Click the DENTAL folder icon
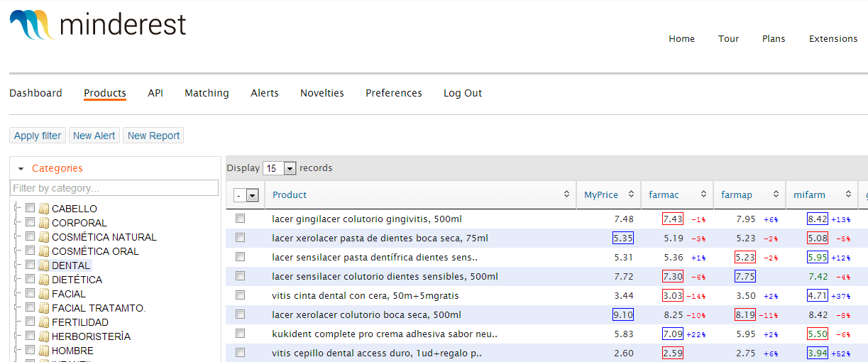This screenshot has width=868, height=362. (44, 265)
